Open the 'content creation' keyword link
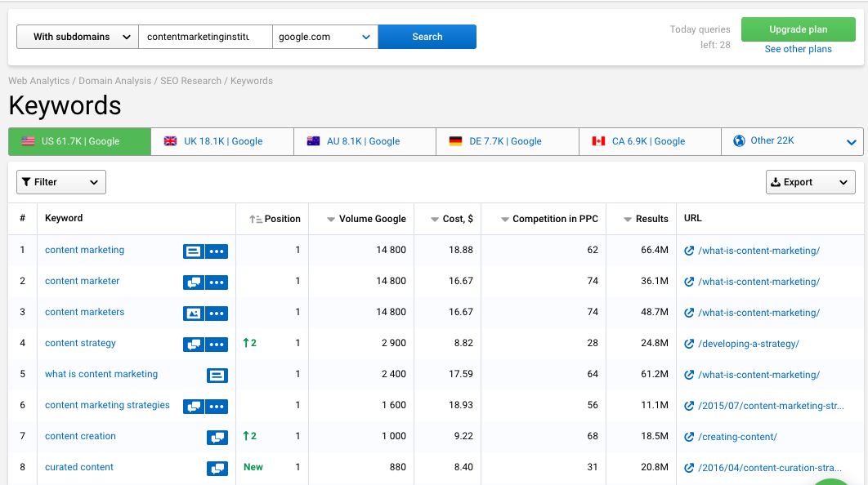 click(x=80, y=436)
